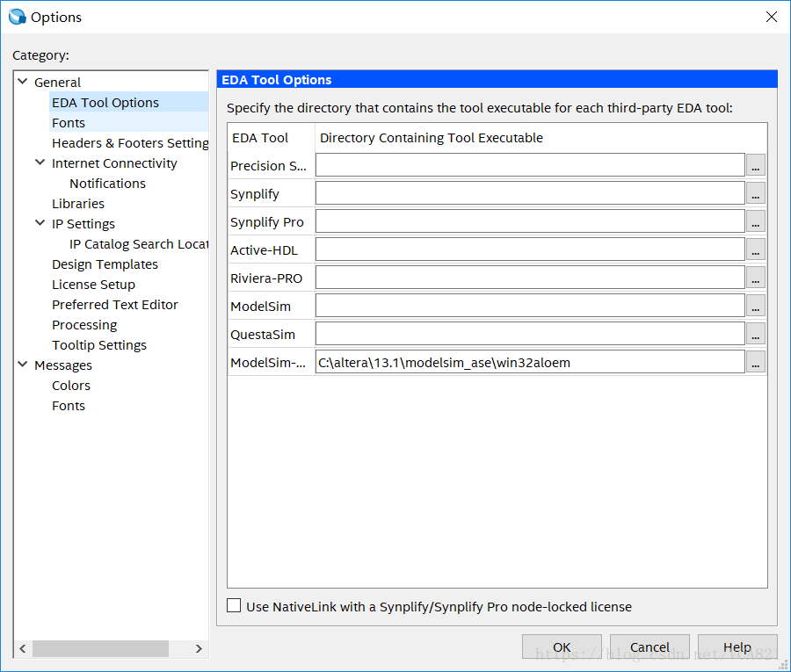This screenshot has height=672, width=791.
Task: Select Colors under Messages
Action: point(71,385)
